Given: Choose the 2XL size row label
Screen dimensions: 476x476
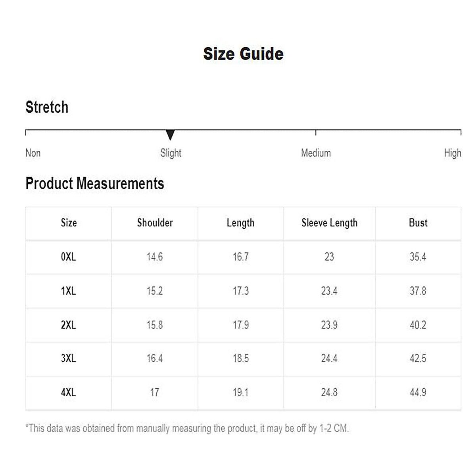Looking at the screenshot, I should [x=68, y=325].
